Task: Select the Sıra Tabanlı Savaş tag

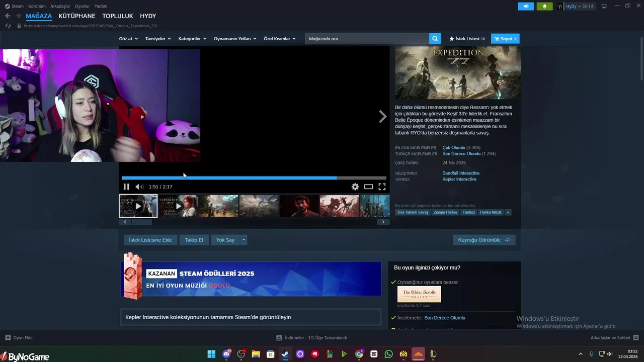Action: click(413, 212)
